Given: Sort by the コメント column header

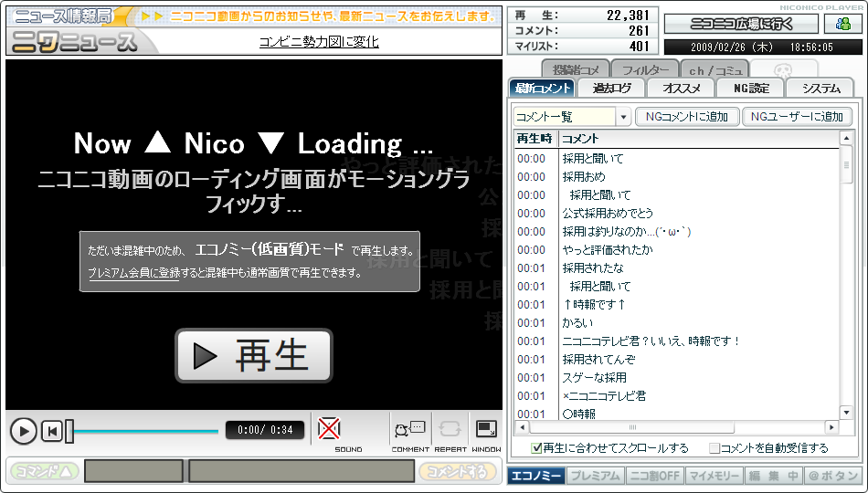Looking at the screenshot, I should tap(699, 139).
